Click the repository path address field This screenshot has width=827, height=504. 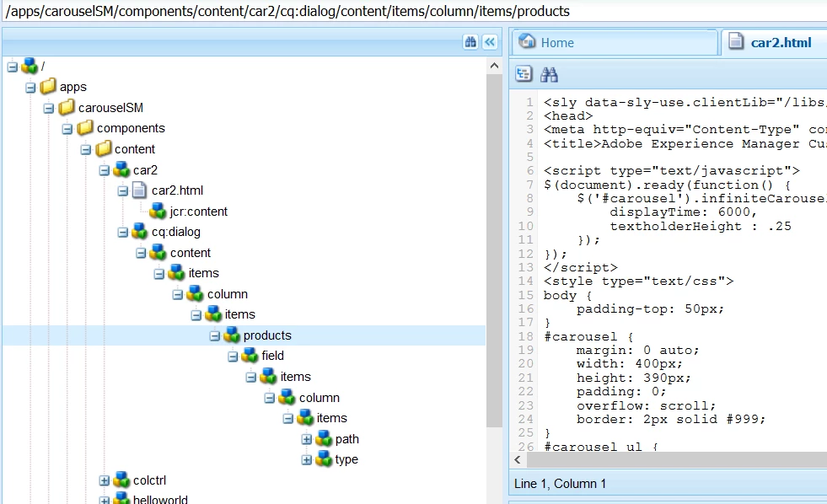[x=413, y=11]
